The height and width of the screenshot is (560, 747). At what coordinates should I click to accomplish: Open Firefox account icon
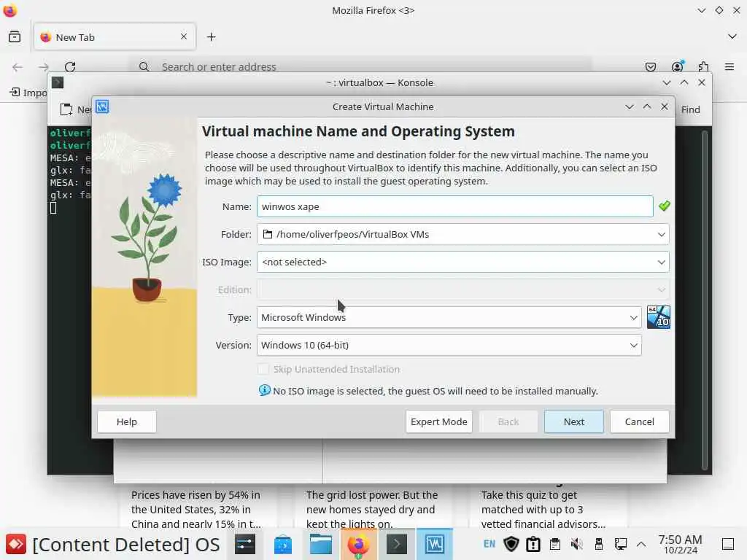(678, 66)
